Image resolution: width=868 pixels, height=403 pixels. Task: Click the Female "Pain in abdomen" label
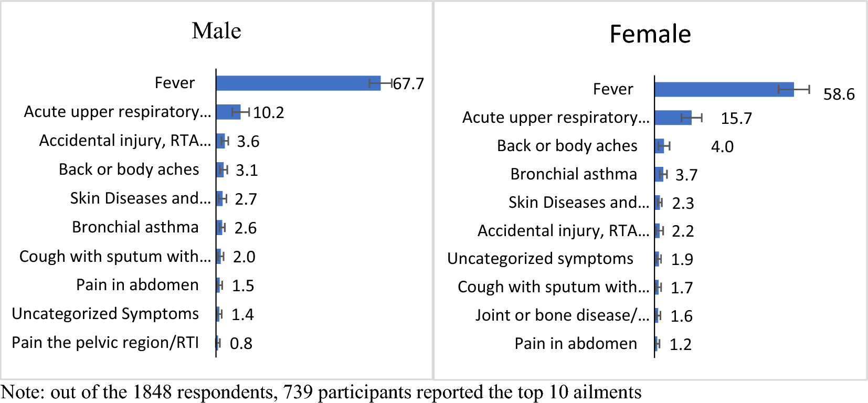(x=576, y=344)
